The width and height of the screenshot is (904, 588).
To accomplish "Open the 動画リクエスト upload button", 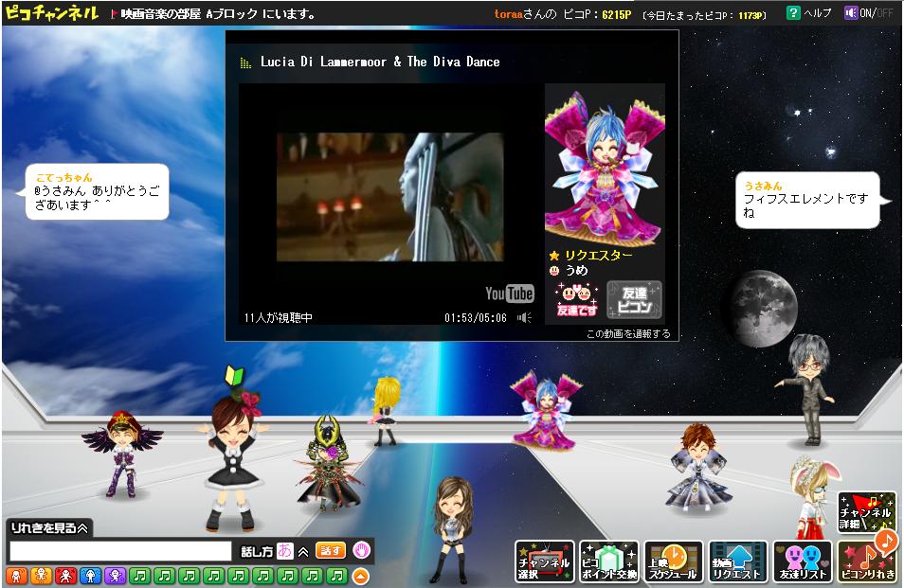I will tap(738, 561).
